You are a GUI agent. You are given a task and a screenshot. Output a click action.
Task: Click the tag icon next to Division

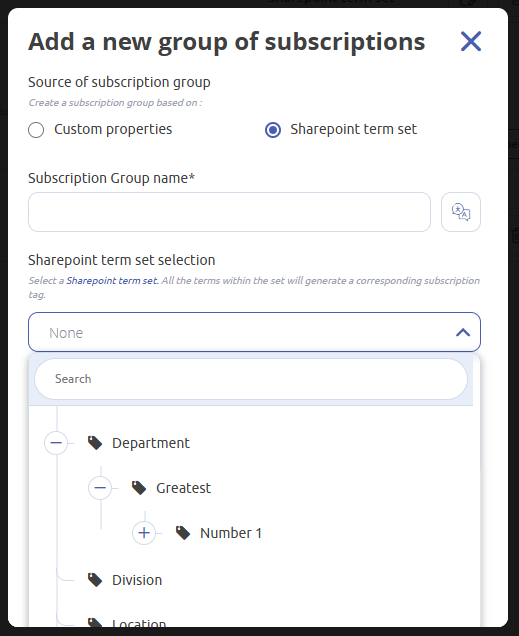pos(95,580)
